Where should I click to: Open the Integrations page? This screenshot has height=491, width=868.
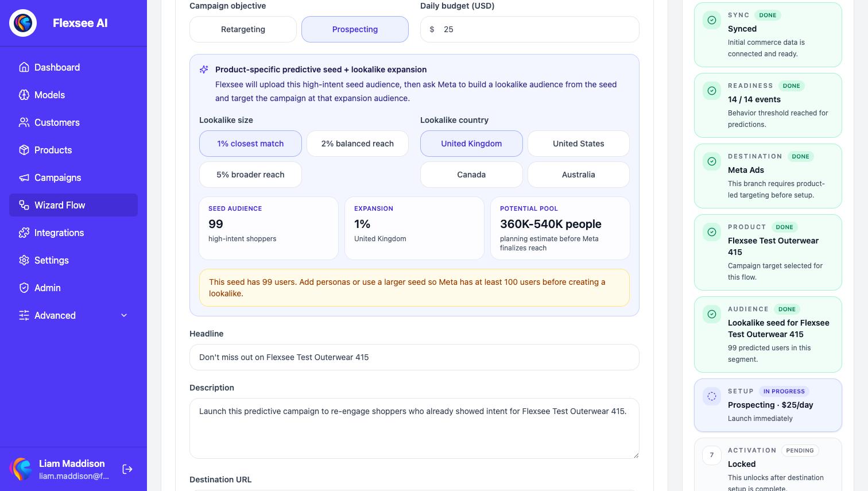(73, 233)
